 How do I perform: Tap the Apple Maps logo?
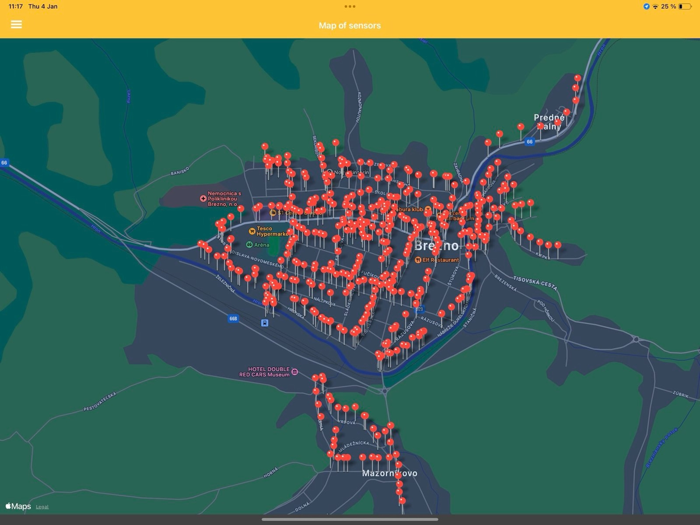pyautogui.click(x=18, y=506)
